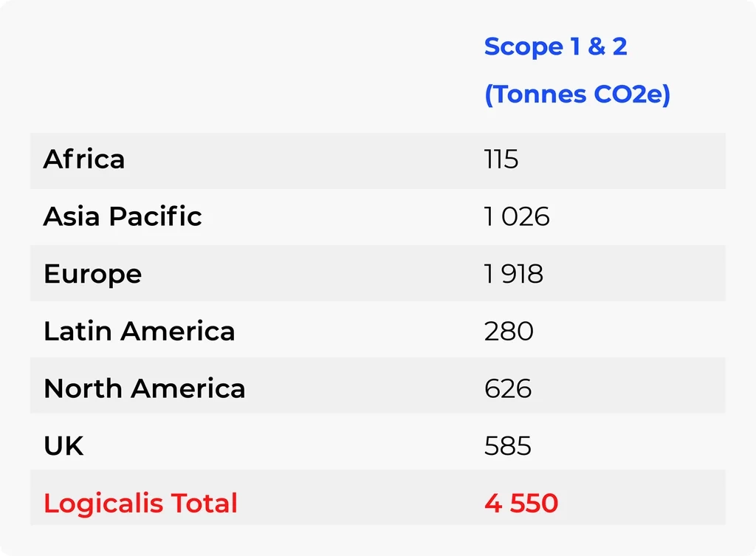
Task: Select the Latin America row label
Action: pos(139,331)
